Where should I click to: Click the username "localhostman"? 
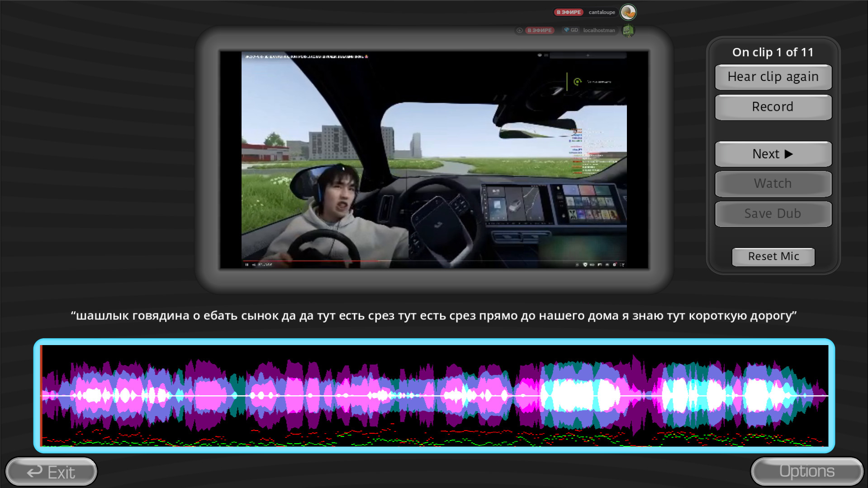pyautogui.click(x=599, y=30)
